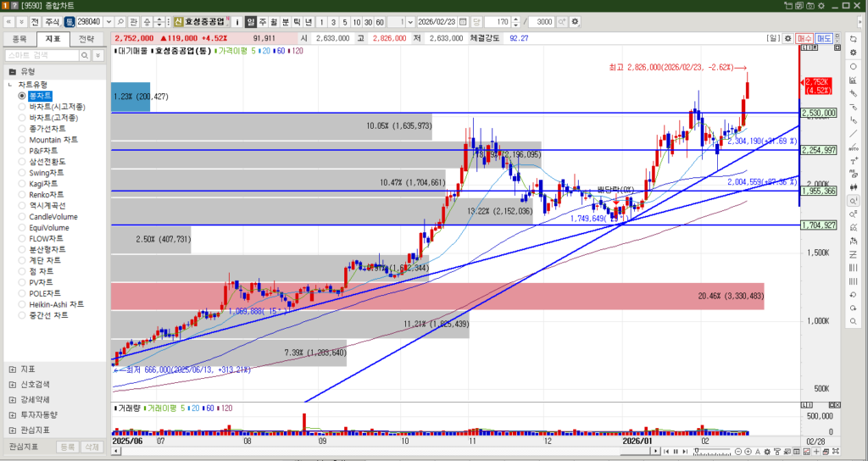The height and width of the screenshot is (461, 868).
Task: Click the blue 매도 sell button
Action: coord(824,38)
